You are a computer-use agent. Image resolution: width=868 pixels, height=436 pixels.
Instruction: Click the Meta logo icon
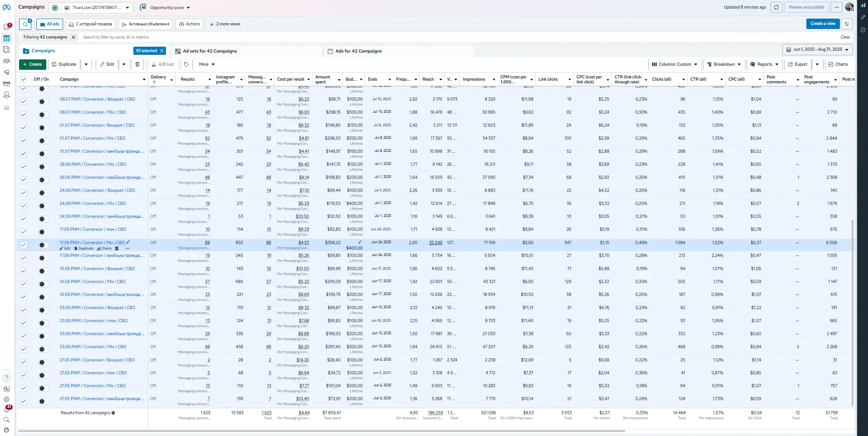[7, 7]
